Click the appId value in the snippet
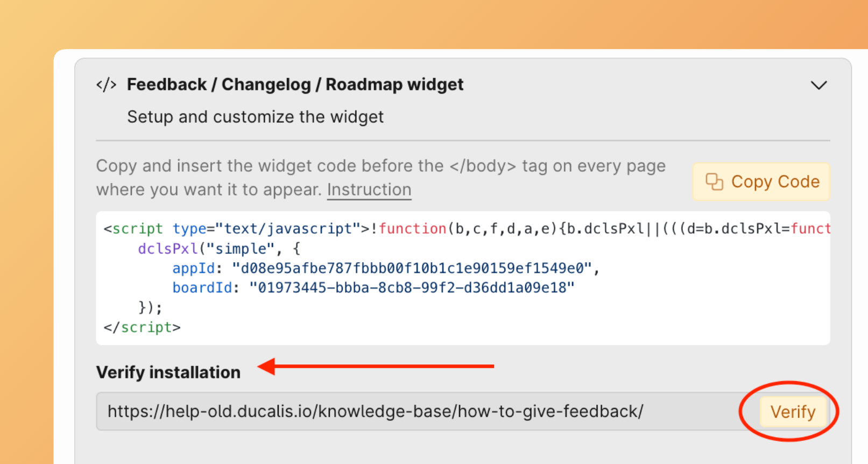 [x=412, y=268]
